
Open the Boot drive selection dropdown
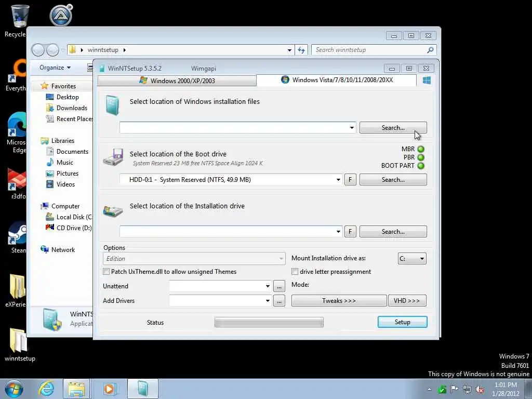point(338,180)
